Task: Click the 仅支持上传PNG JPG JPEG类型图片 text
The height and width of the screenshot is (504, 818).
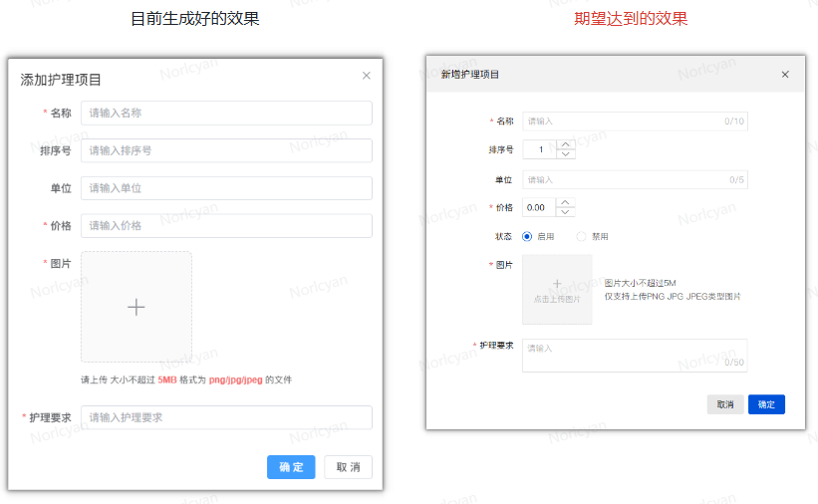Action: 673,297
